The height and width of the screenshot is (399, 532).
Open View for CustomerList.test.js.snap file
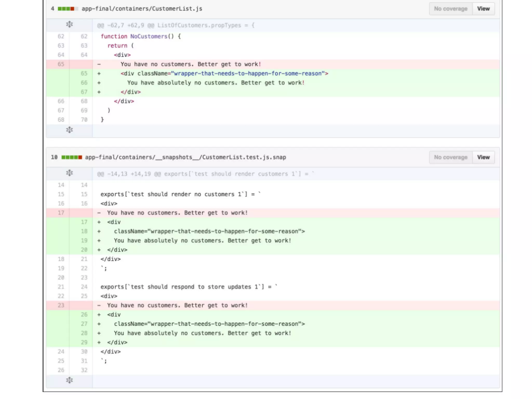(483, 157)
